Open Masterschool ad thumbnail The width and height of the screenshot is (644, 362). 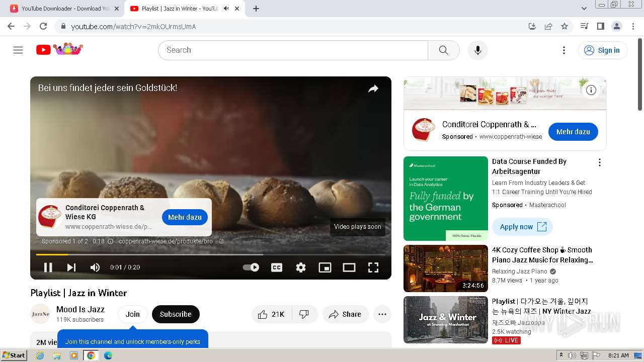point(446,199)
